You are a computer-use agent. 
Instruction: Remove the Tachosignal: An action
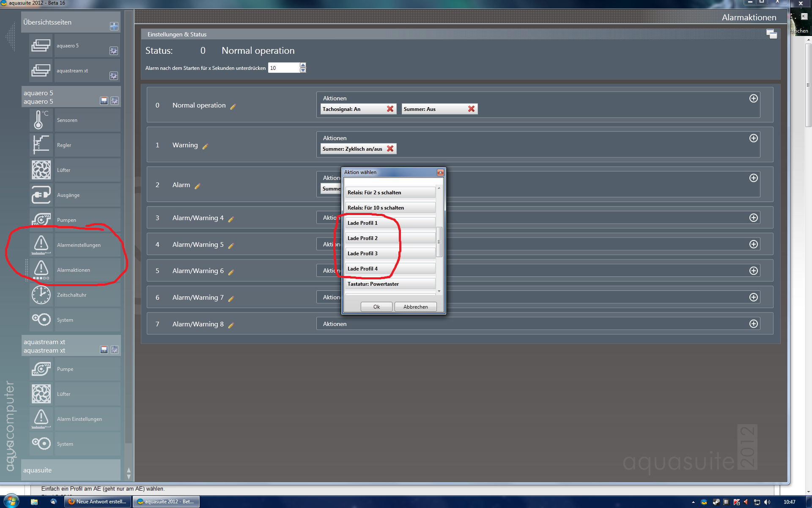[390, 109]
